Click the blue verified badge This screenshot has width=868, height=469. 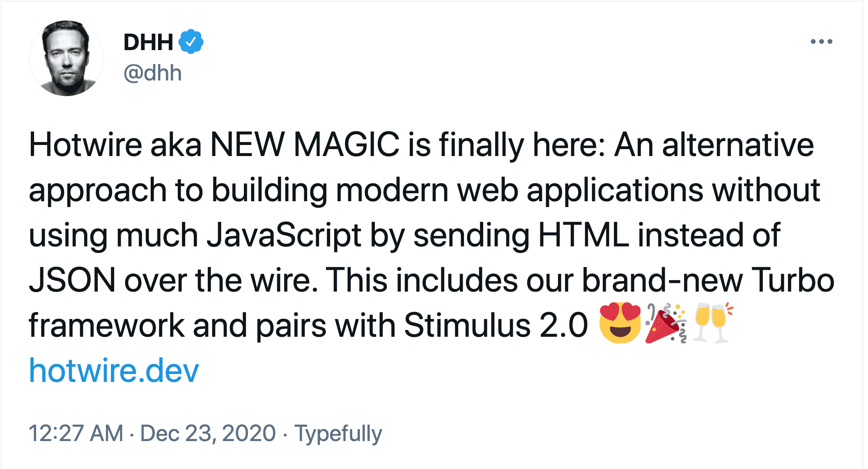pyautogui.click(x=191, y=41)
